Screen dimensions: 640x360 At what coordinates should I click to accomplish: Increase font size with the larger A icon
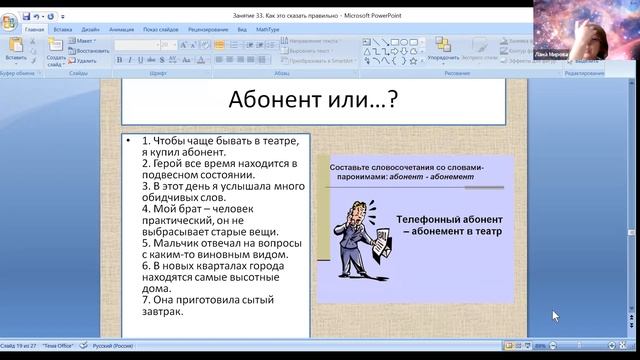tap(184, 45)
